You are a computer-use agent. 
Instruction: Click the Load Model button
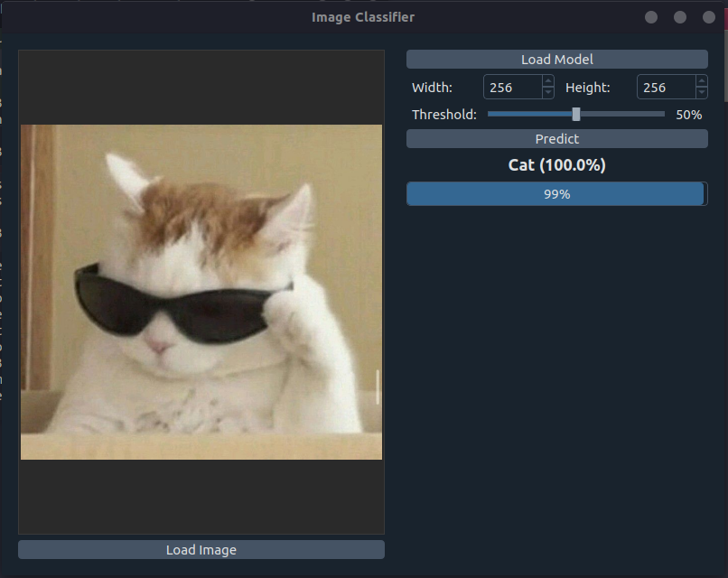(556, 60)
